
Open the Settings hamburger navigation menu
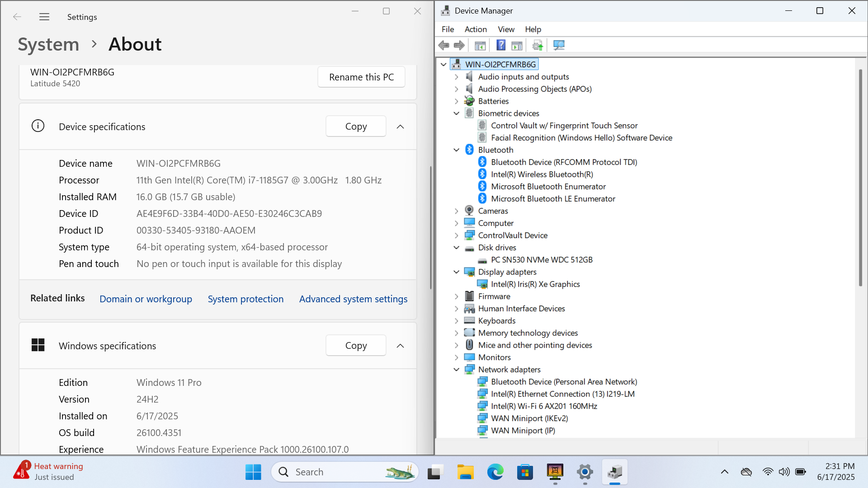44,17
